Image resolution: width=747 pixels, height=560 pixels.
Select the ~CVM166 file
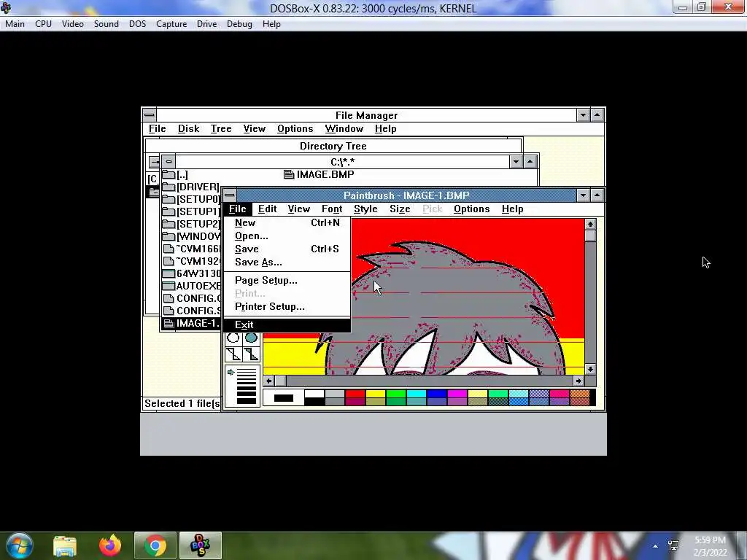(x=192, y=249)
